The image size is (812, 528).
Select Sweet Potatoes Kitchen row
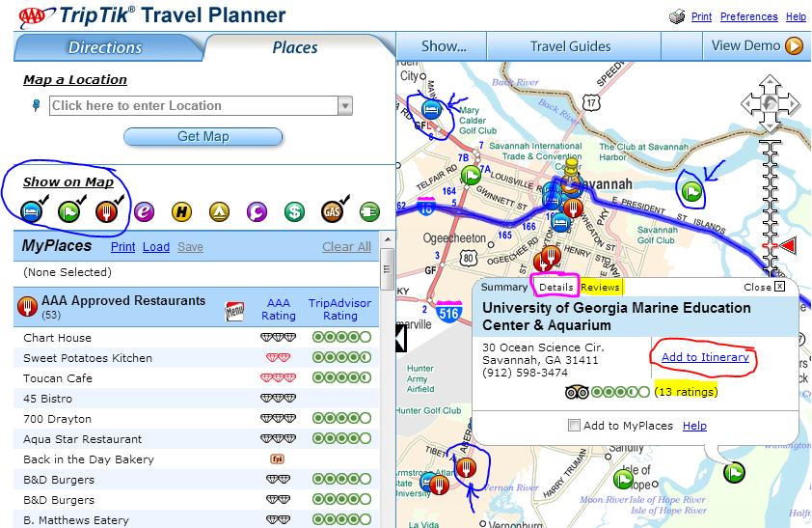coord(197,357)
